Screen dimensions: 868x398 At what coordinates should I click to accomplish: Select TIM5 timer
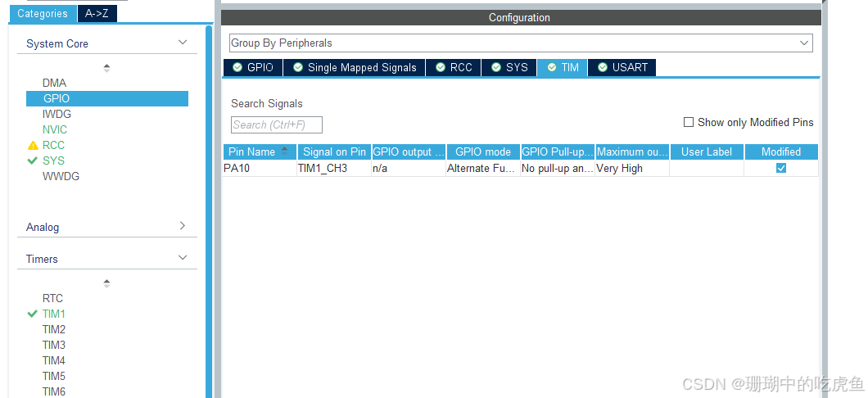point(54,376)
